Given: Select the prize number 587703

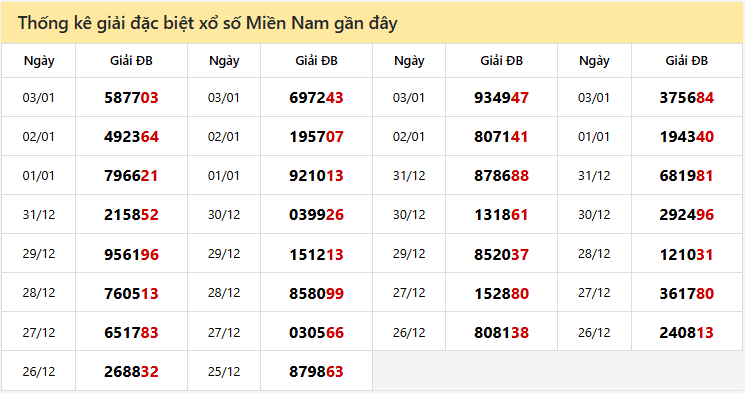Looking at the screenshot, I should click(131, 98).
